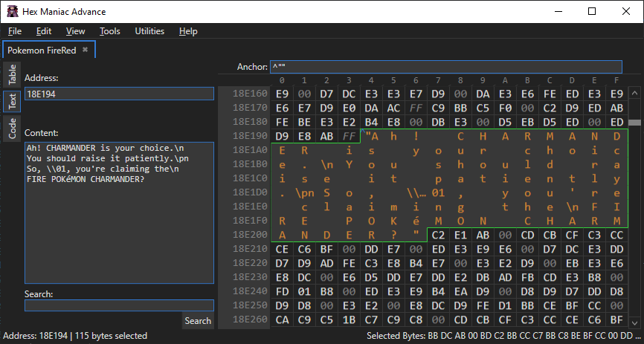Select row address 18E200
The width and height of the screenshot is (644, 344).
click(250, 235)
